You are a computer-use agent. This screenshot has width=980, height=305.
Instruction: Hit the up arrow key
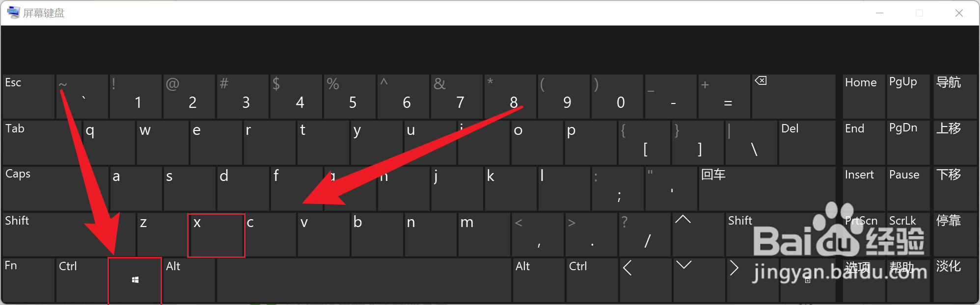tap(698, 234)
